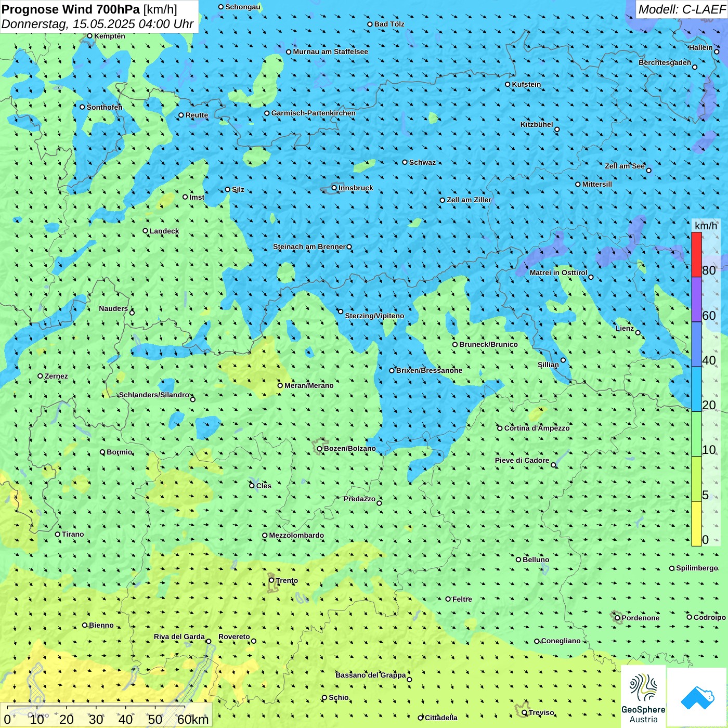The width and height of the screenshot is (728, 728).
Task: Click the 'Pieve di Cadore' label
Action: coord(522,460)
